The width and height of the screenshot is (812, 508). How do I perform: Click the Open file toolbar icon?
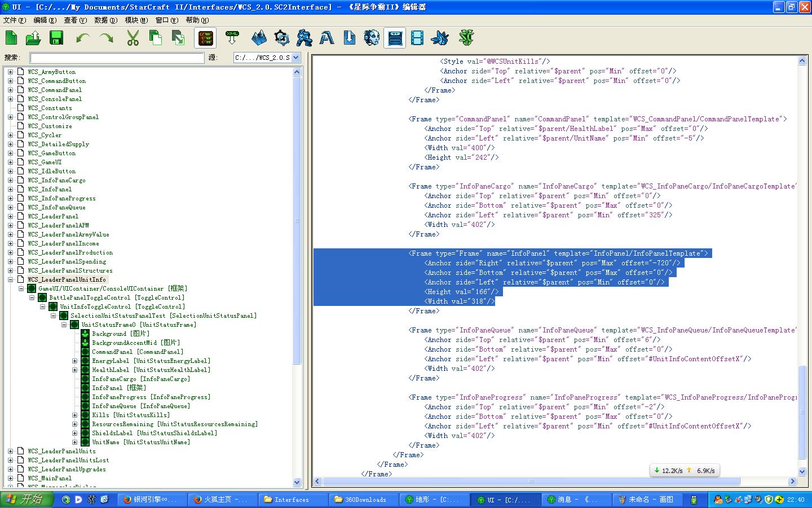click(x=33, y=38)
